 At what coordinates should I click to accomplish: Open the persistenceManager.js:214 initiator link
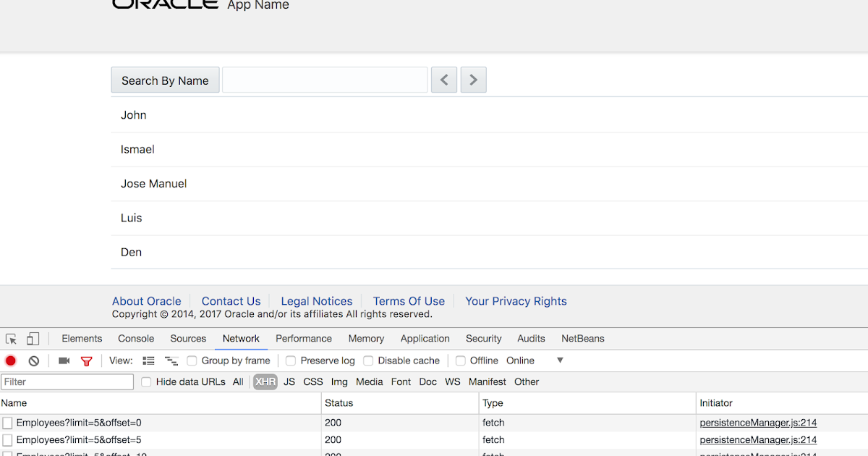pos(757,422)
